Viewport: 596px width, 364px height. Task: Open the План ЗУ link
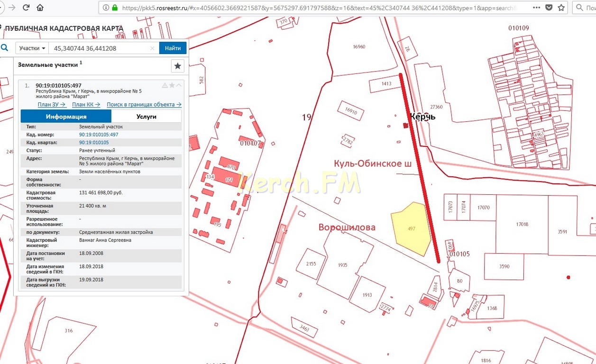tap(52, 104)
